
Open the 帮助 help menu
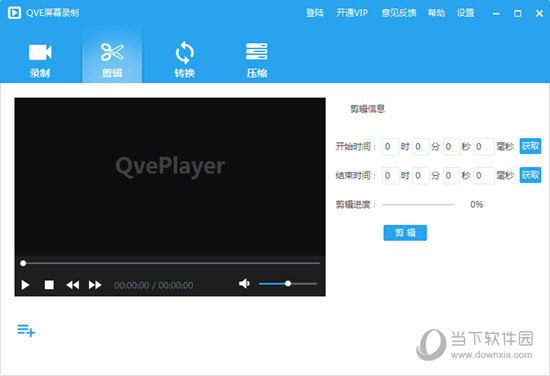point(436,13)
